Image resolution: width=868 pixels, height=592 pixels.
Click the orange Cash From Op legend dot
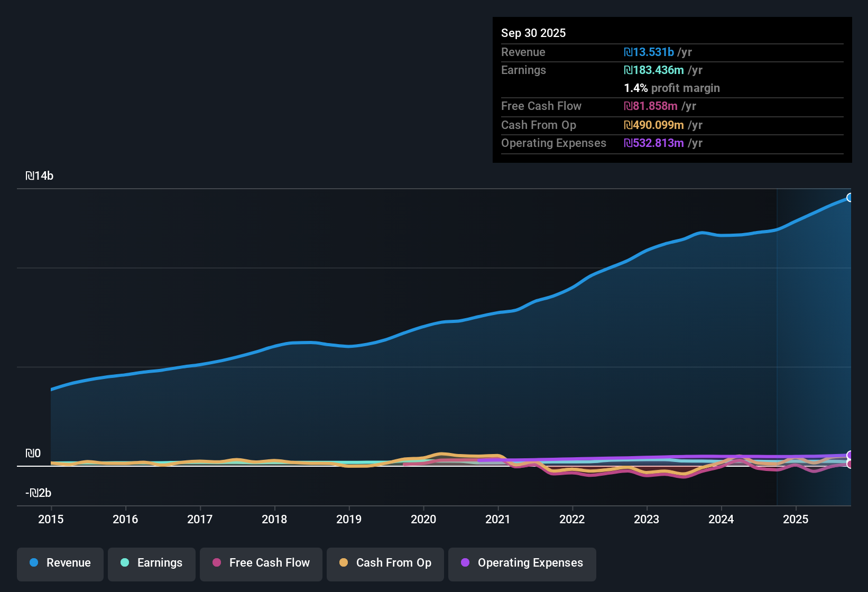coord(344,563)
